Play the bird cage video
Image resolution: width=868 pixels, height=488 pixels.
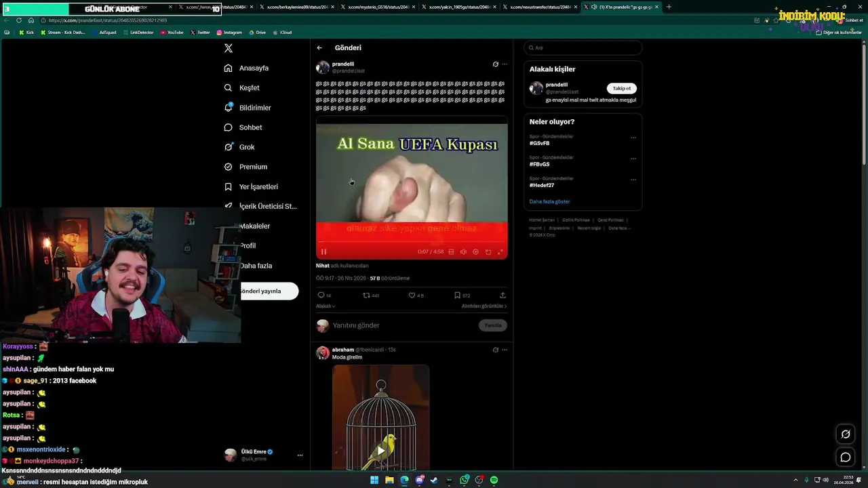coord(381,450)
